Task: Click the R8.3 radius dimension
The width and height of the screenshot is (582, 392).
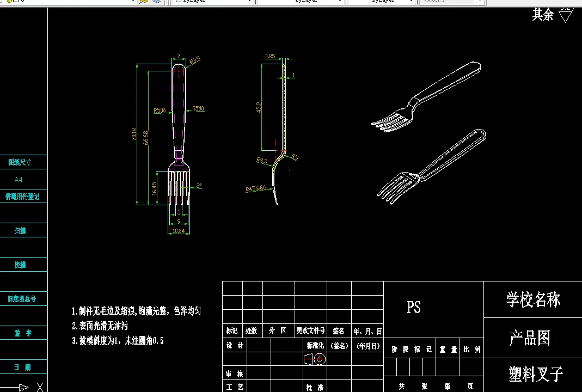Action: tap(261, 161)
